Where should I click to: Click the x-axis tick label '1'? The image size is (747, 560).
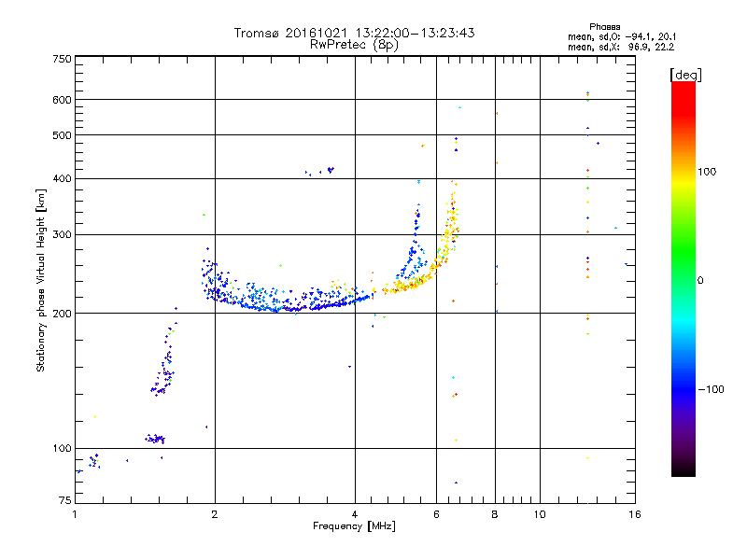tap(75, 514)
